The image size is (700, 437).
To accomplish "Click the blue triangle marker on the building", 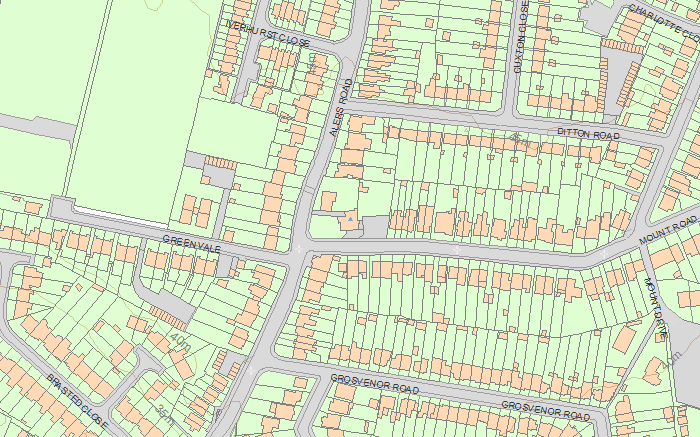I will coord(351,219).
